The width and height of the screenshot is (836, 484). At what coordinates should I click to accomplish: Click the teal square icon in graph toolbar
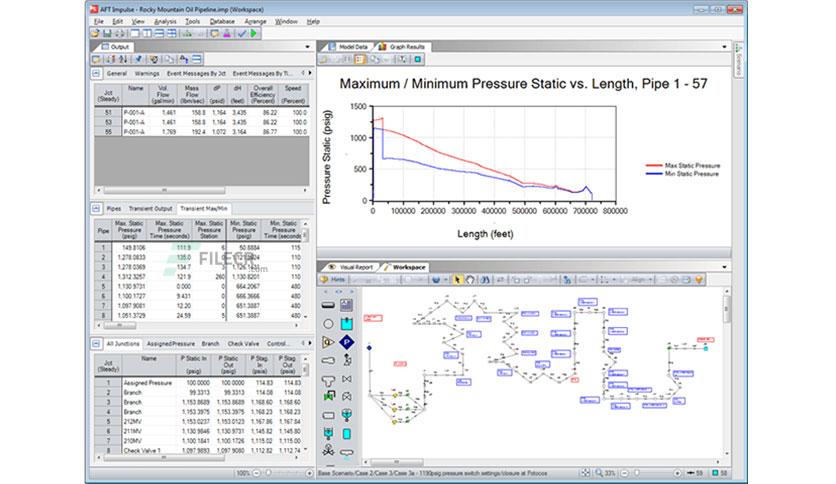(418, 59)
